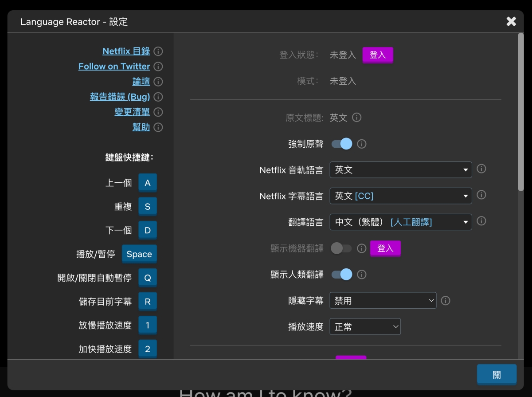Toggle the 顯示人類翻譯 switch
This screenshot has width=532, height=397.
point(342,275)
